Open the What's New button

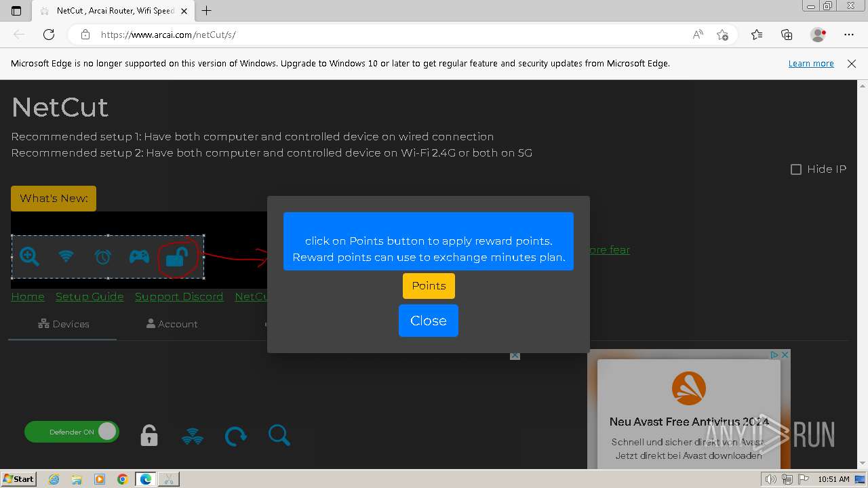point(54,199)
